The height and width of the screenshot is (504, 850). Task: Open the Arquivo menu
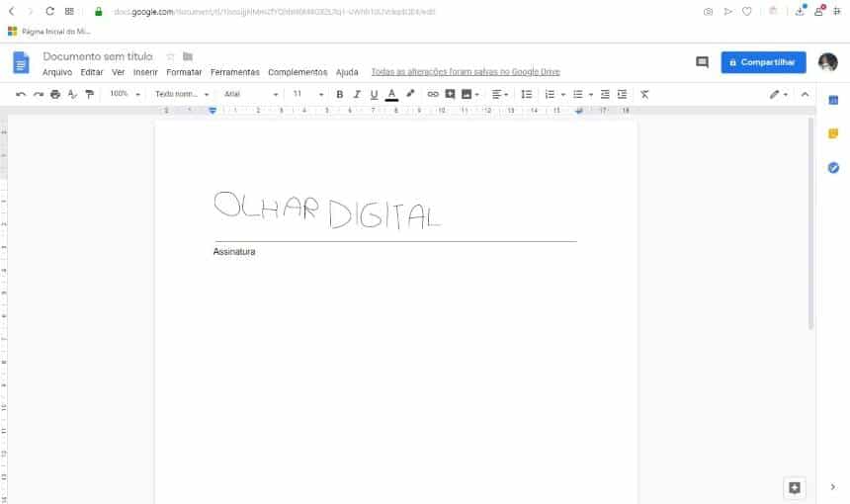[x=57, y=72]
